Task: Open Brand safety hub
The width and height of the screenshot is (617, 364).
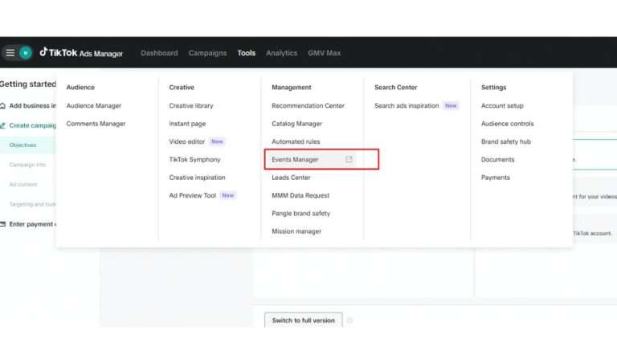Action: point(505,141)
